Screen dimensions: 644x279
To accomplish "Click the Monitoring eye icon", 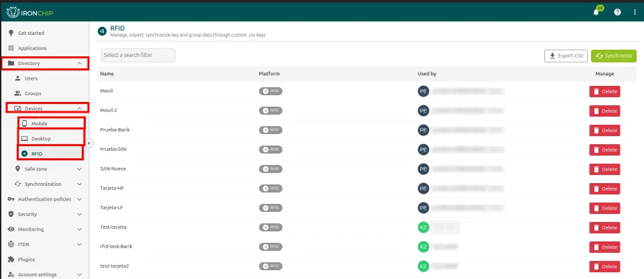I will (11, 229).
